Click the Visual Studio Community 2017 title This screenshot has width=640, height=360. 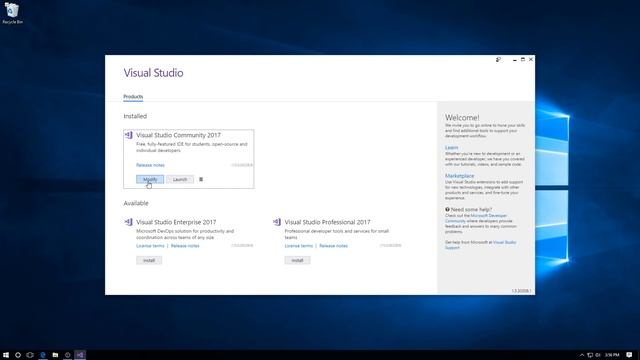[178, 135]
